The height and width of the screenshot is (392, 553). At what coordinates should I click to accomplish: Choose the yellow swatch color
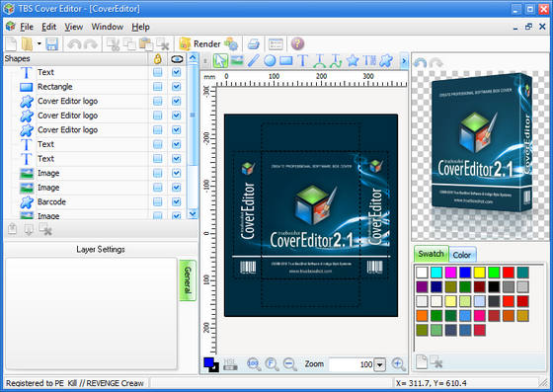click(x=479, y=273)
